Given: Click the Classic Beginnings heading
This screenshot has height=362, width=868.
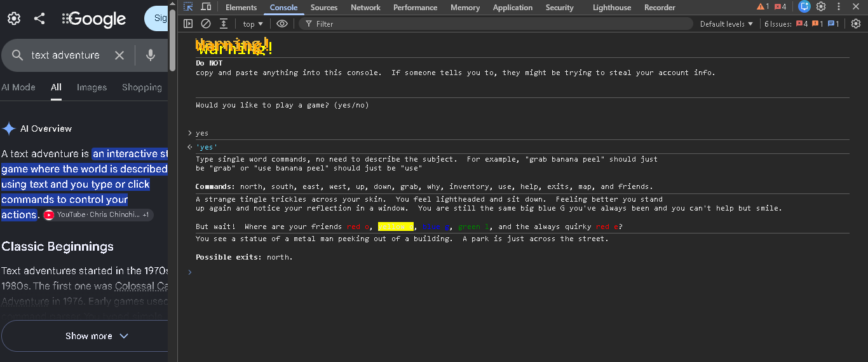Looking at the screenshot, I should pos(58,246).
